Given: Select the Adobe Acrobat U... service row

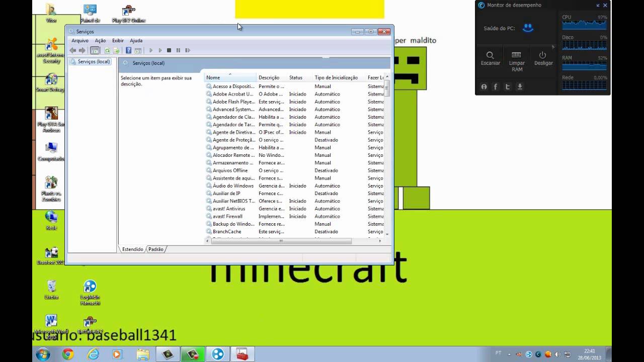Looking at the screenshot, I should (294, 94).
